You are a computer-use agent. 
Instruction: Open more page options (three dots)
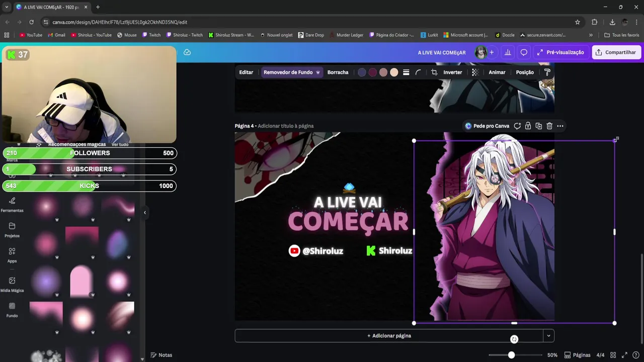point(560,126)
